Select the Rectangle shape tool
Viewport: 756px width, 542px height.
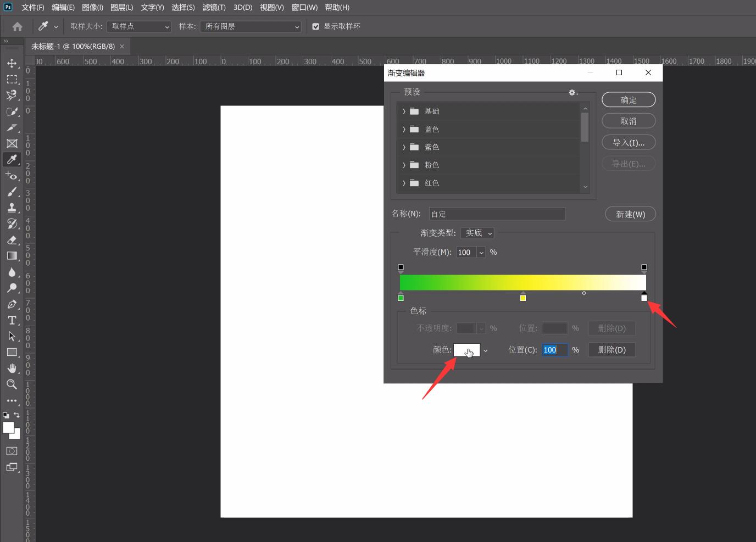pos(12,352)
